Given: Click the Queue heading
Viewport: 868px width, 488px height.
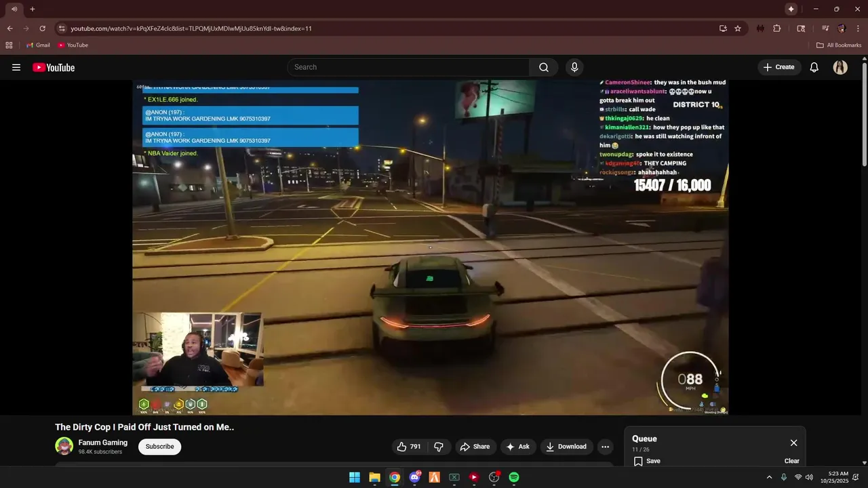Looking at the screenshot, I should [x=644, y=439].
